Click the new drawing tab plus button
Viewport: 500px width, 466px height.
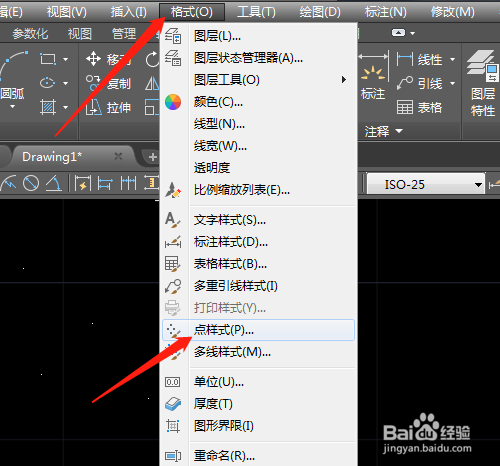[x=153, y=157]
